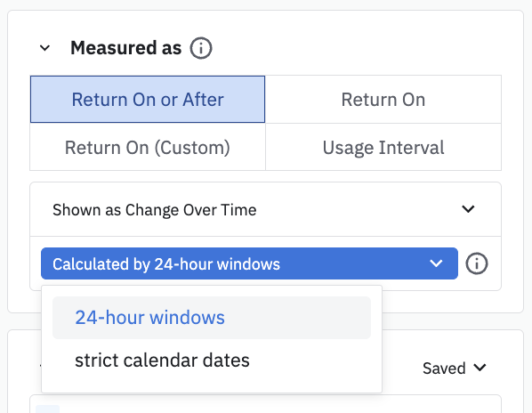This screenshot has width=532, height=413.
Task: Click info icon beside Calculated by dropdown
Action: [476, 263]
